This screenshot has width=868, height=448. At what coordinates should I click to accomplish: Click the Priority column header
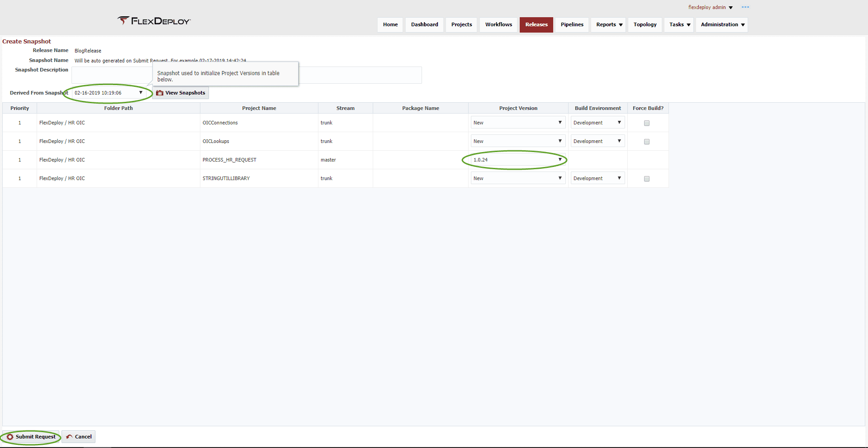(19, 108)
